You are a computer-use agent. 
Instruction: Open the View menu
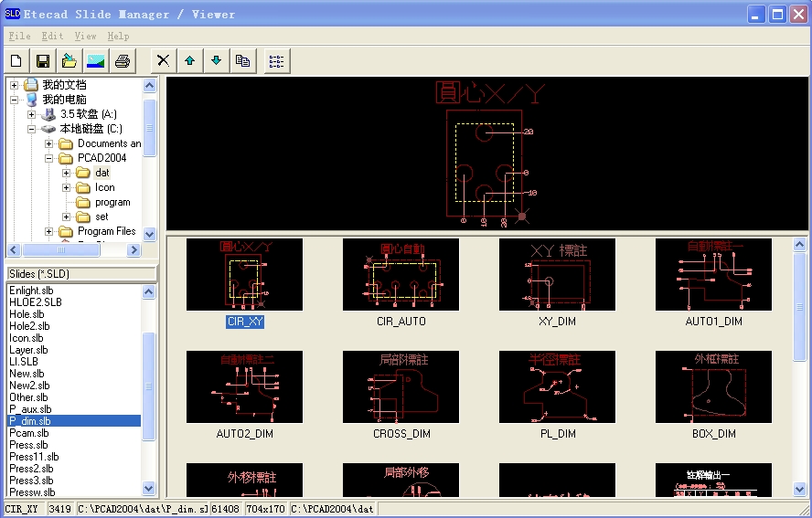coord(85,36)
